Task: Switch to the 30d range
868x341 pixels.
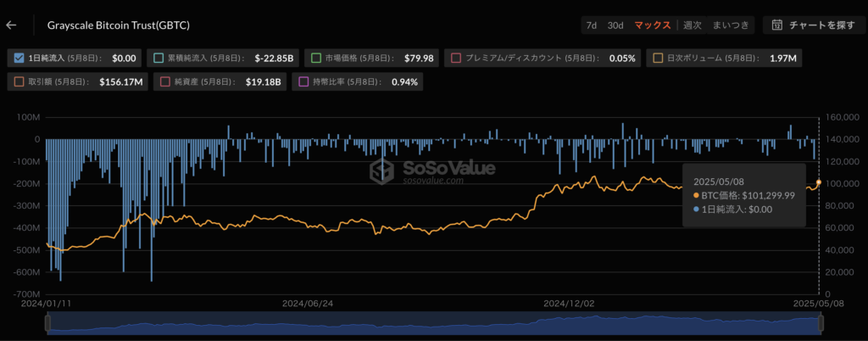Action: 615,25
